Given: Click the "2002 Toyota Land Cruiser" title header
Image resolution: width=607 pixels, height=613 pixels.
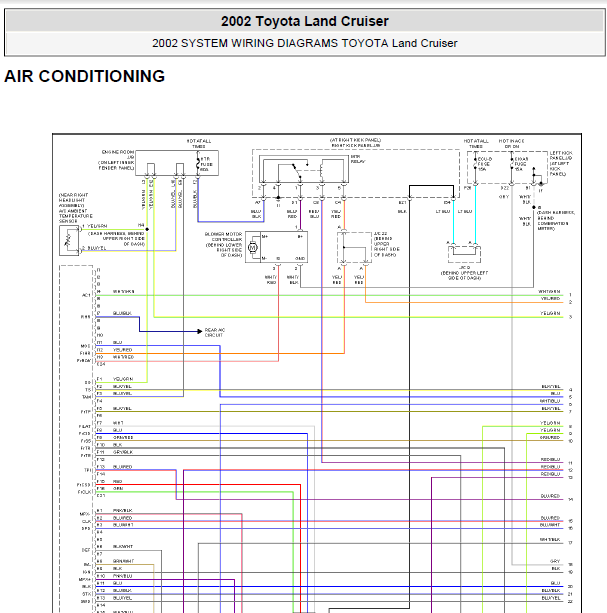Looking at the screenshot, I should (x=304, y=21).
